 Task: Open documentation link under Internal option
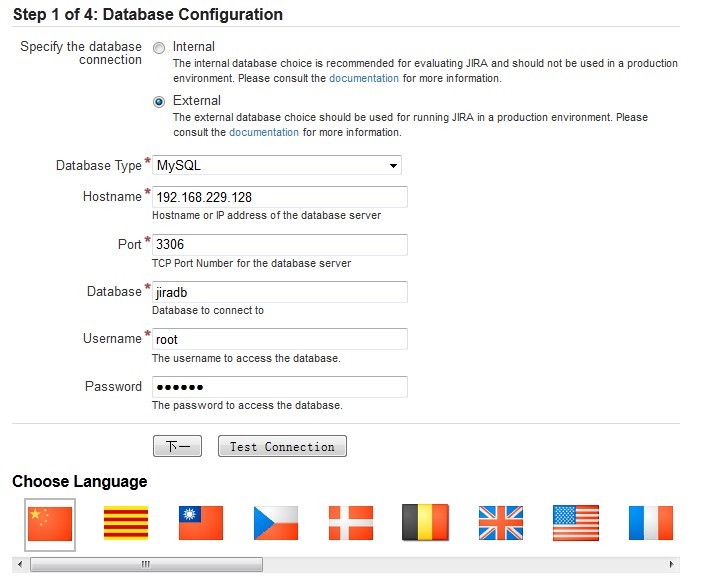click(x=364, y=78)
